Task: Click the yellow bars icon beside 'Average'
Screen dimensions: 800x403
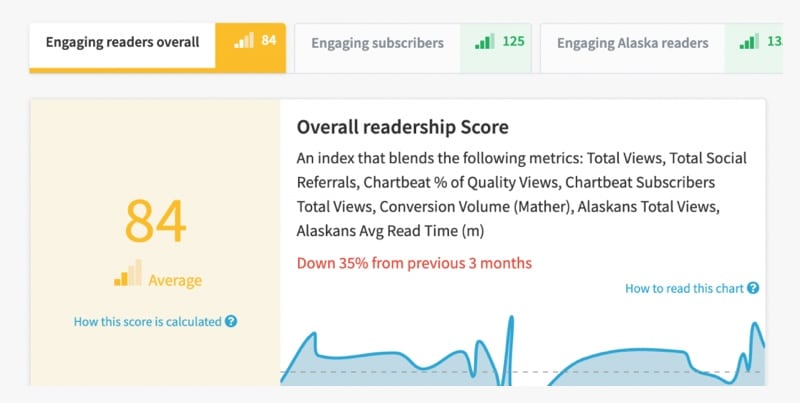Action: (128, 273)
